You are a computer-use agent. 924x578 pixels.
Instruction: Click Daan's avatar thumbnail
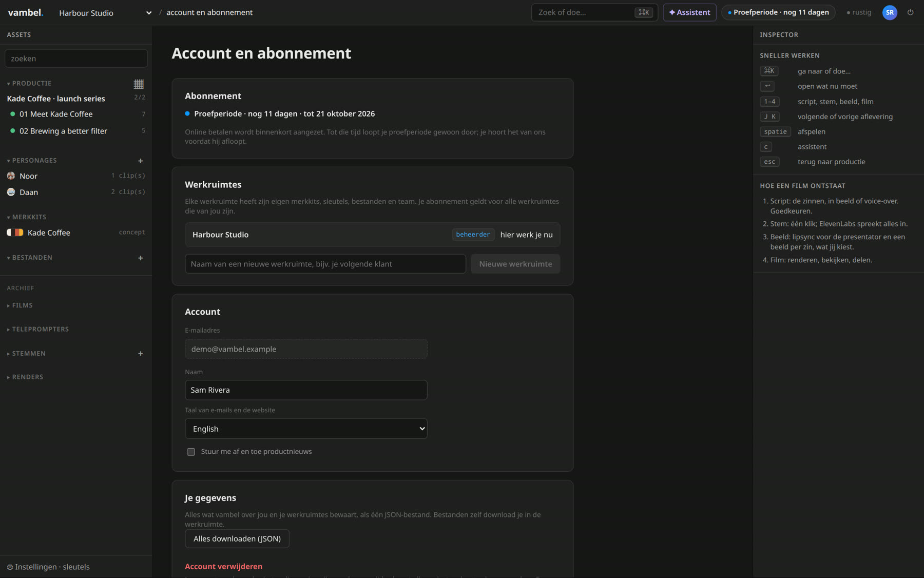click(x=11, y=192)
